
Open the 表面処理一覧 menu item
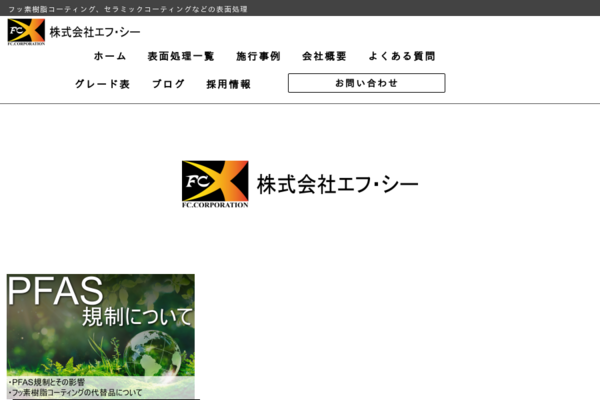pyautogui.click(x=181, y=56)
